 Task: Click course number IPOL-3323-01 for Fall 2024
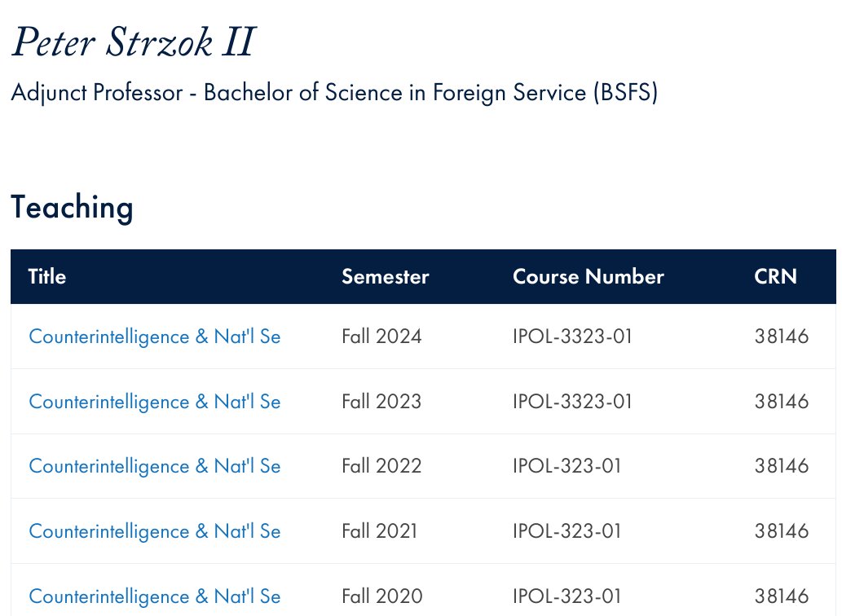pyautogui.click(x=572, y=337)
